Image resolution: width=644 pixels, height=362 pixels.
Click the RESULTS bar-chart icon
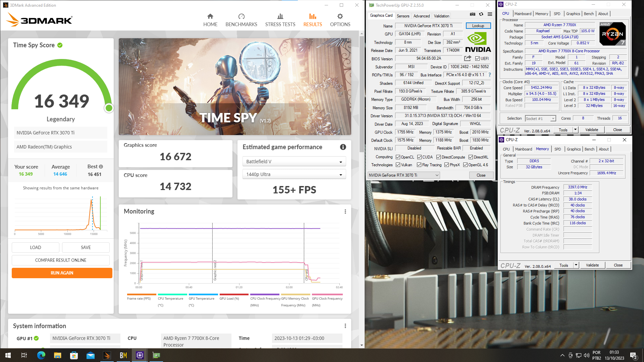[313, 16]
